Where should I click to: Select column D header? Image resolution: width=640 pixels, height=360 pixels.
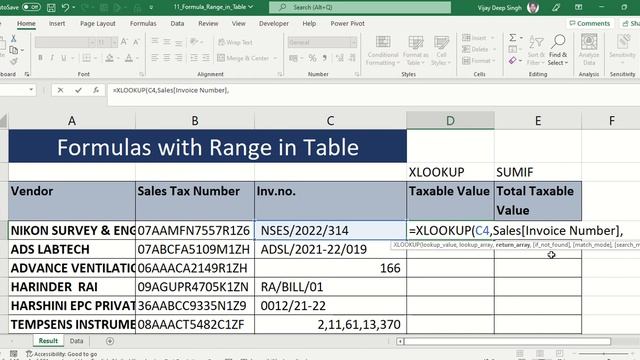click(x=450, y=120)
